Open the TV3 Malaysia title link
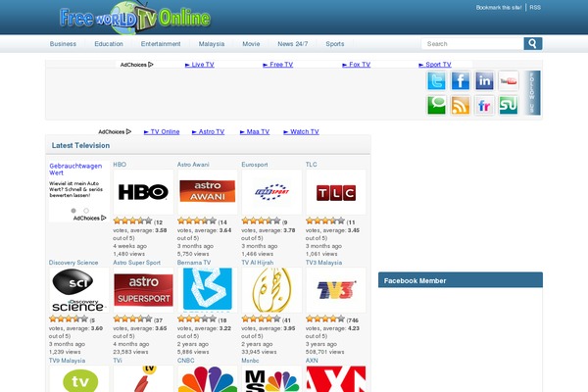 point(323,263)
